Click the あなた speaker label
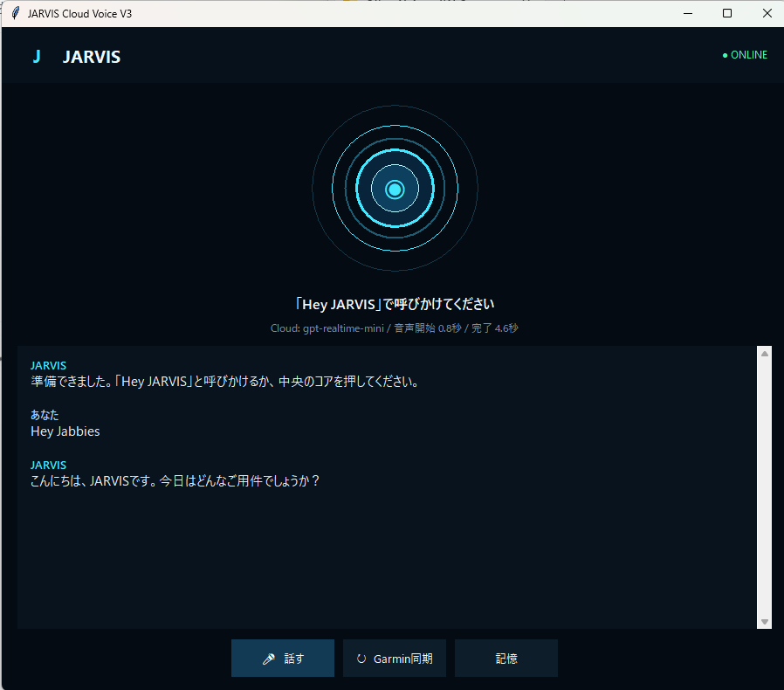Viewport: 784px width, 690px height. tap(45, 415)
